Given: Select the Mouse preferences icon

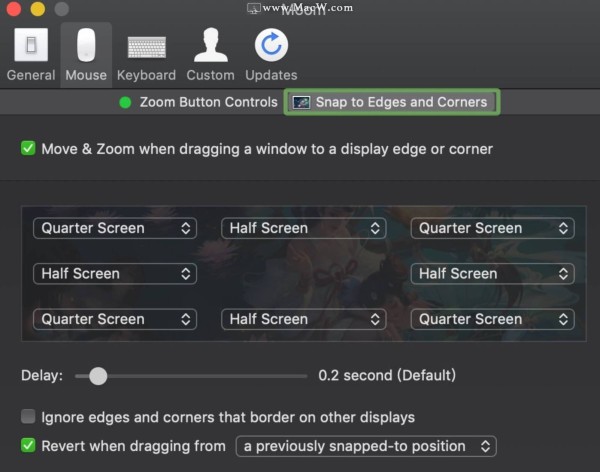Looking at the screenshot, I should [86, 45].
